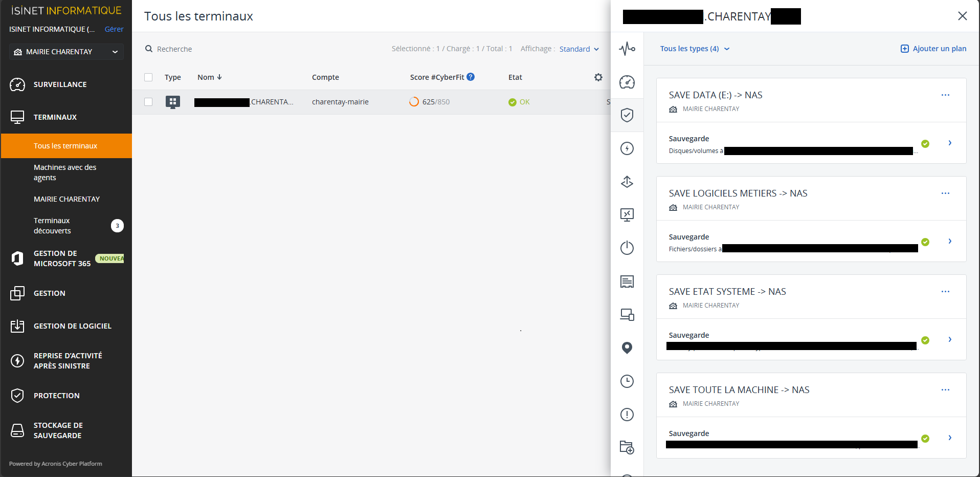
Task: Open the SURVEILLANCE section icon in sidebar
Action: pos(17,84)
